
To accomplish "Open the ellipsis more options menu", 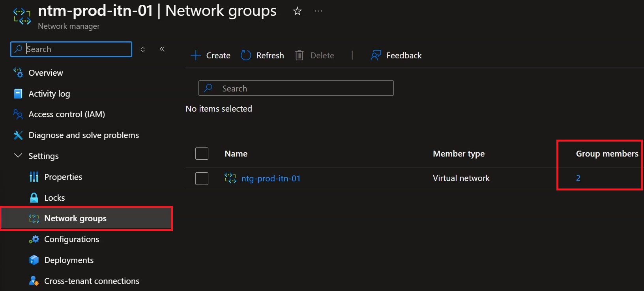I will 318,11.
